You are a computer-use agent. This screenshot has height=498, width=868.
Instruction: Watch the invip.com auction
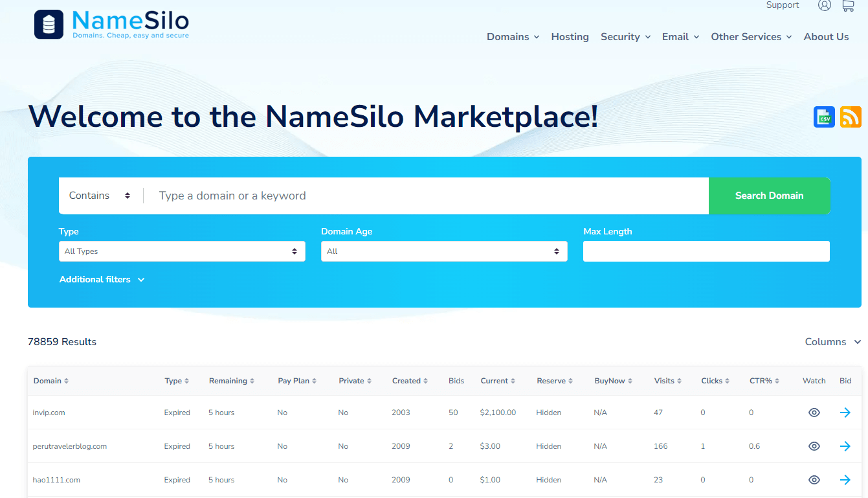(x=814, y=412)
